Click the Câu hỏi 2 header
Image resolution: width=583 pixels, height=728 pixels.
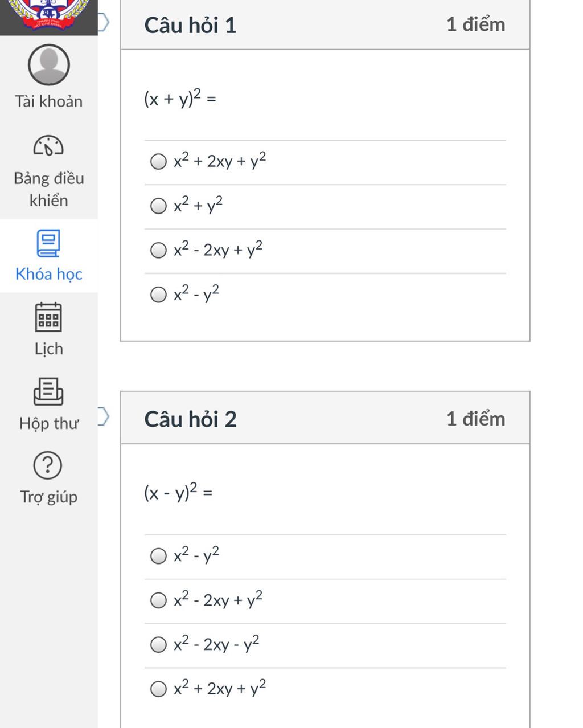[190, 419]
